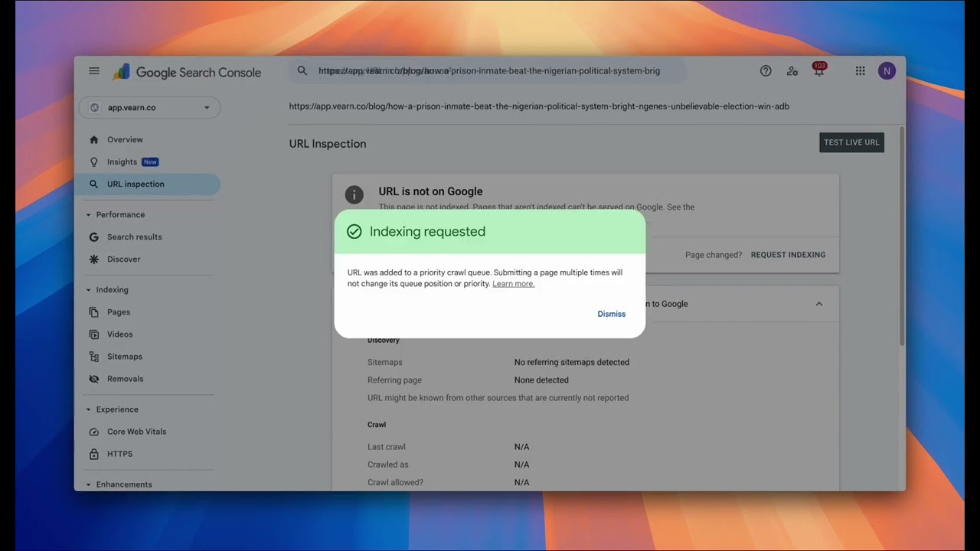Click the Overview home icon

94,139
